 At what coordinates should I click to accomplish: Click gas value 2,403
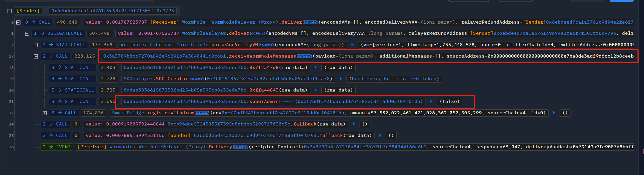click(x=108, y=68)
